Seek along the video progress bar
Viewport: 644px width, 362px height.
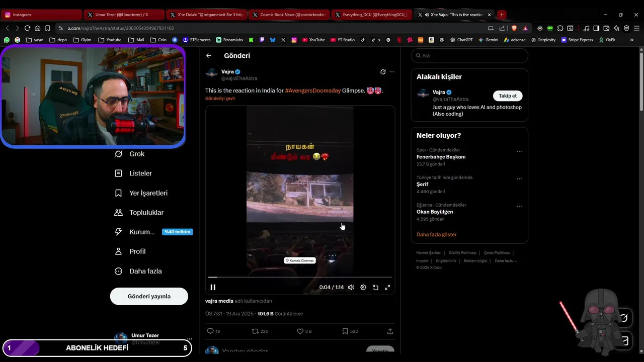[x=300, y=277]
